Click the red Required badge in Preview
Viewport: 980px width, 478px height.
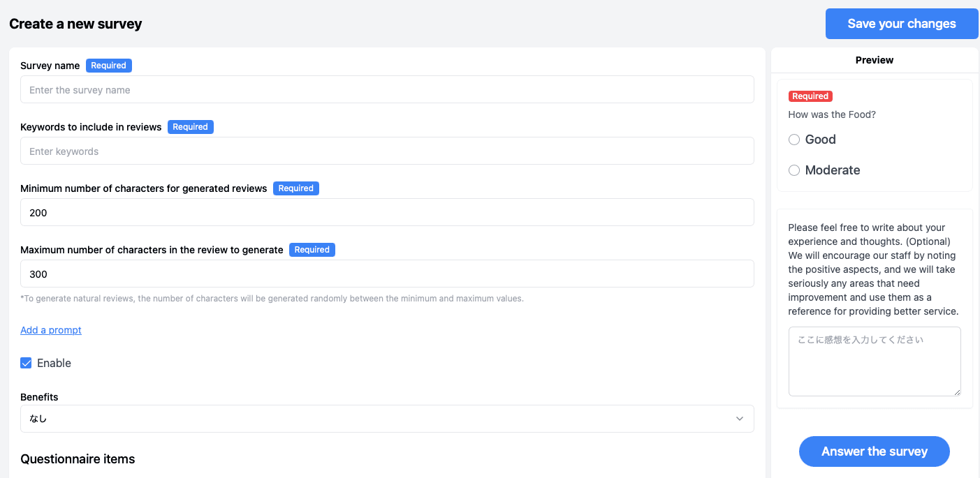point(810,96)
